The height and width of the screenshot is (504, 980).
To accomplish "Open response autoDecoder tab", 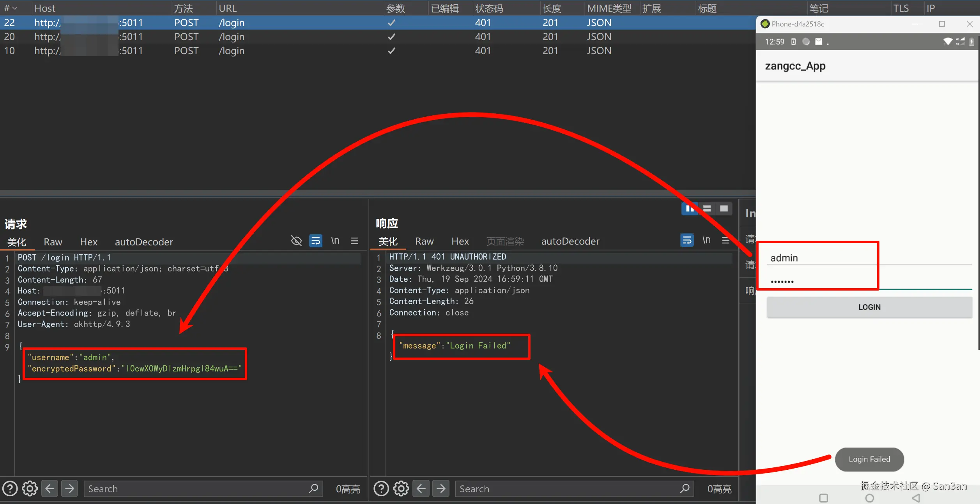I will point(570,241).
